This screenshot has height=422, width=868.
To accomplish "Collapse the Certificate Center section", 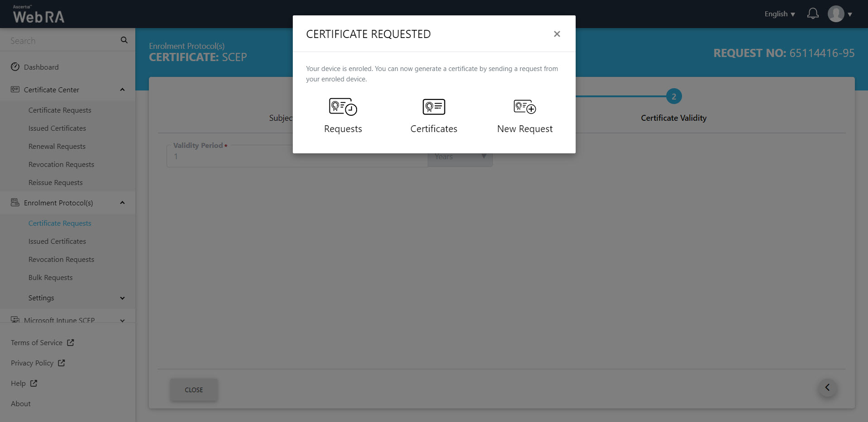I will click(122, 90).
